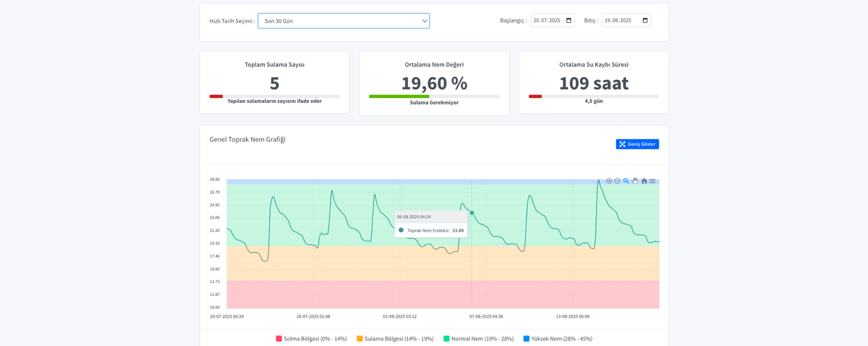Click the Geniş Göster button
This screenshot has width=868, height=346.
click(637, 144)
